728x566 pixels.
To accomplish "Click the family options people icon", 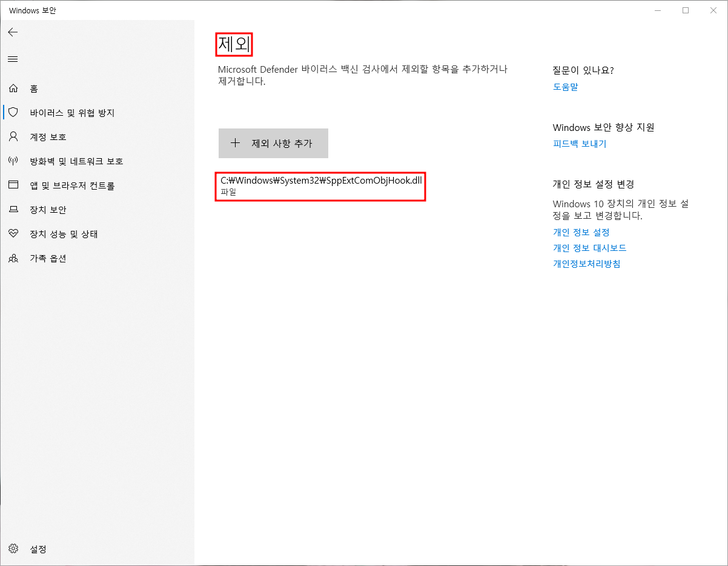I will coord(13,258).
